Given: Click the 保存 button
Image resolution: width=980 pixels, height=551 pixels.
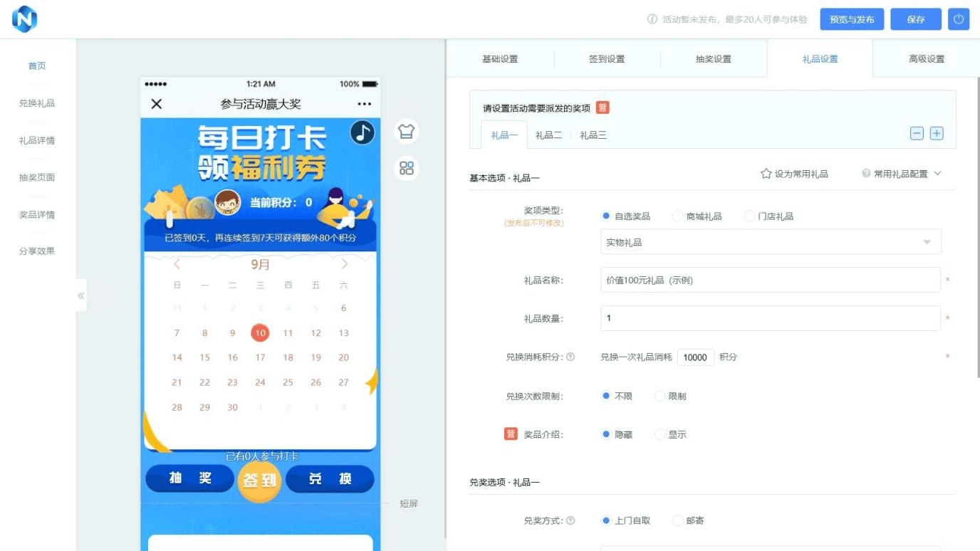Looking at the screenshot, I should pos(916,19).
